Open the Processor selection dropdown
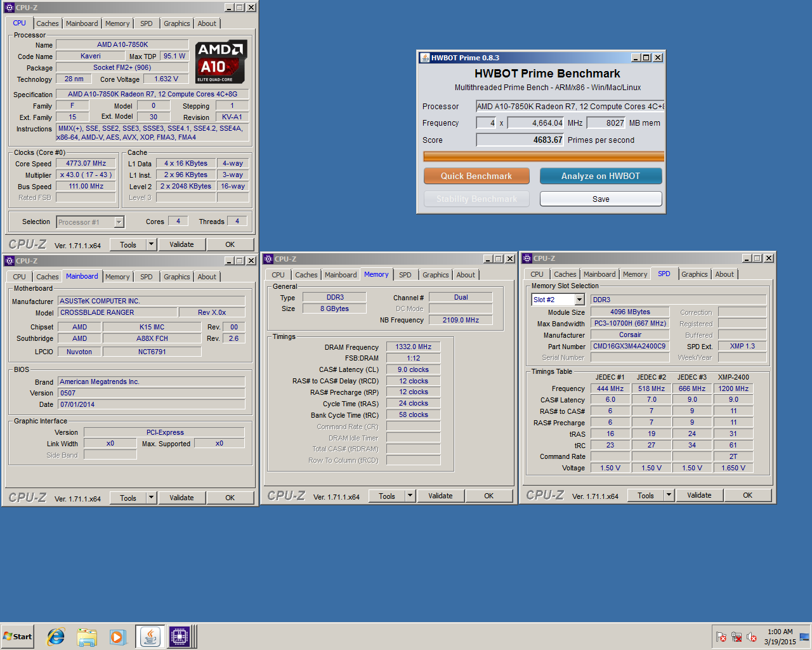This screenshot has width=812, height=650. (119, 222)
